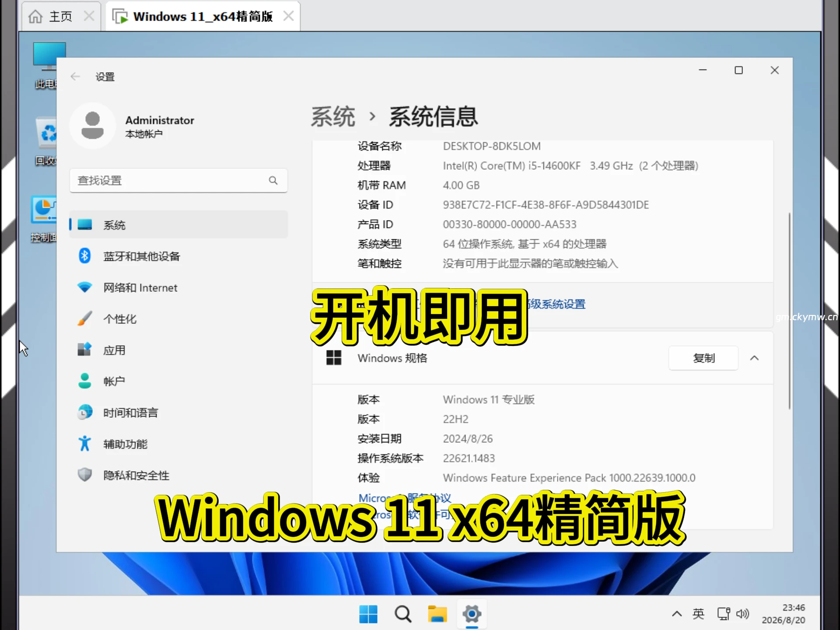This screenshot has width=840, height=630.
Task: Click the 本地帐户 label under Administrator
Action: click(144, 134)
